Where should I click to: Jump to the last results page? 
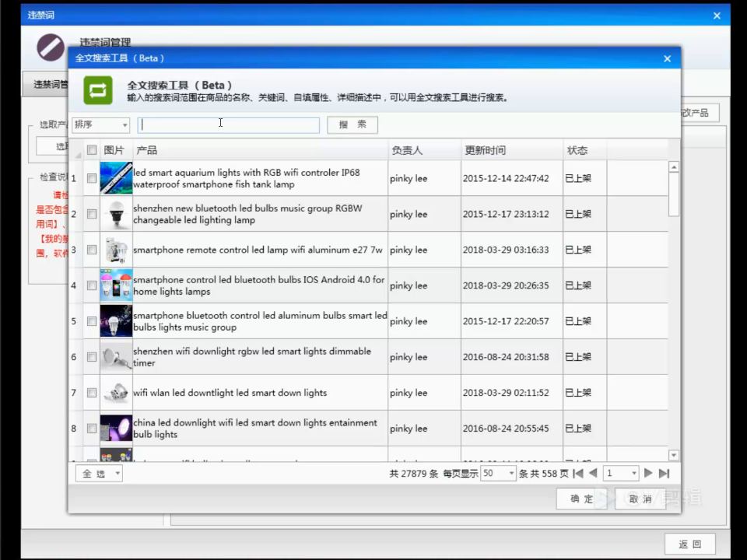(x=664, y=474)
